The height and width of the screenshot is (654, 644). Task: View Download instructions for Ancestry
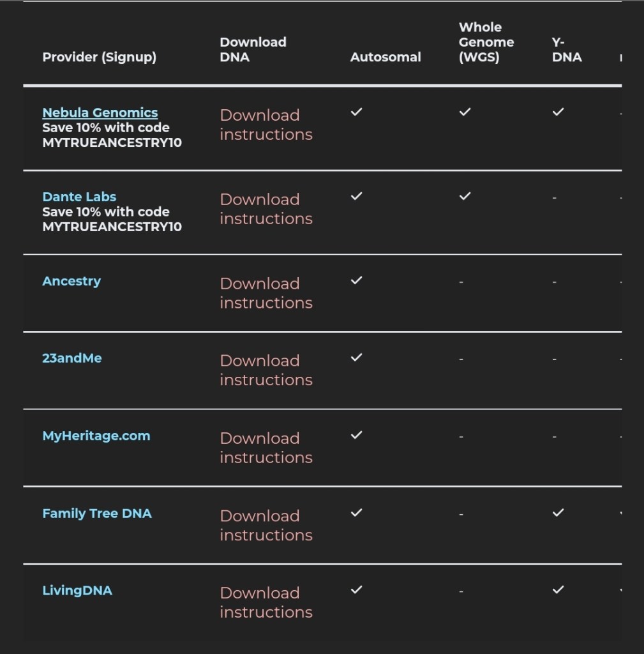point(266,293)
